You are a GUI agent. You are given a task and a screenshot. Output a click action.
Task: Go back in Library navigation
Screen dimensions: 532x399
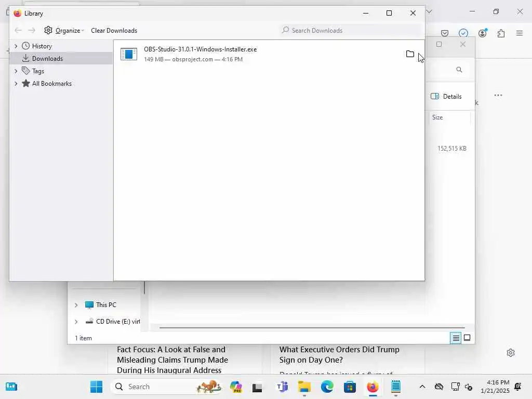pyautogui.click(x=18, y=31)
